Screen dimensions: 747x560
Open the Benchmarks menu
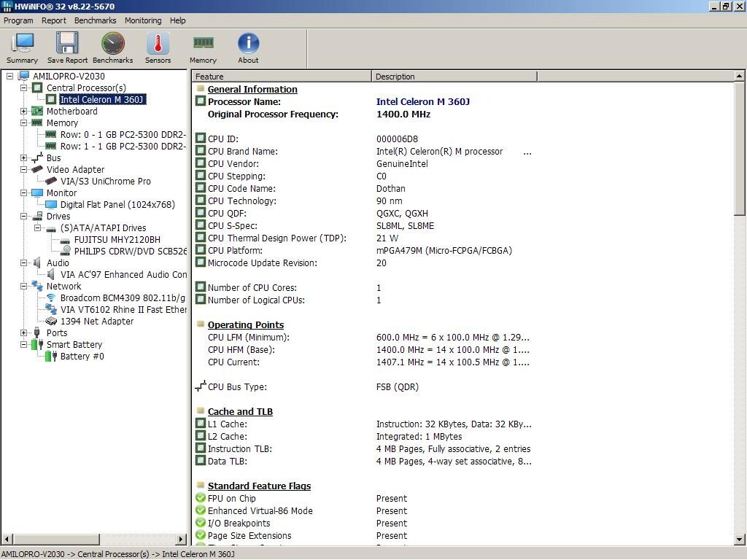96,20
